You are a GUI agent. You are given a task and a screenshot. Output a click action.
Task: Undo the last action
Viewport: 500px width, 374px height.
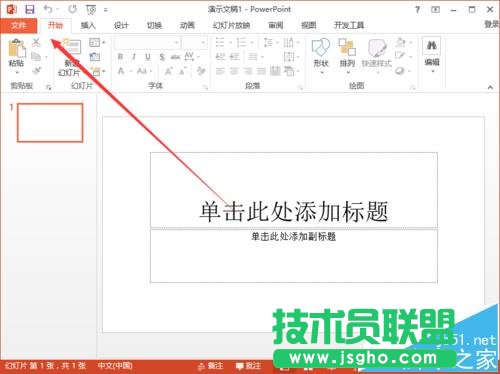point(49,9)
